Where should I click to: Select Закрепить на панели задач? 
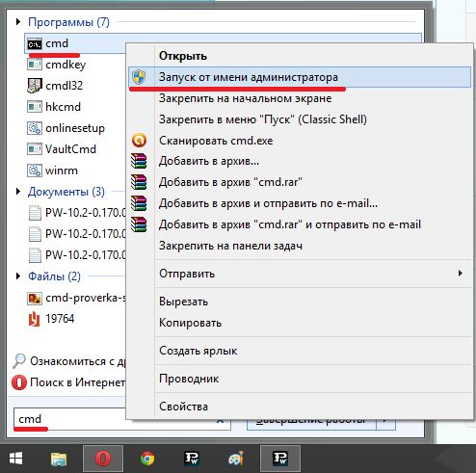pyautogui.click(x=230, y=246)
